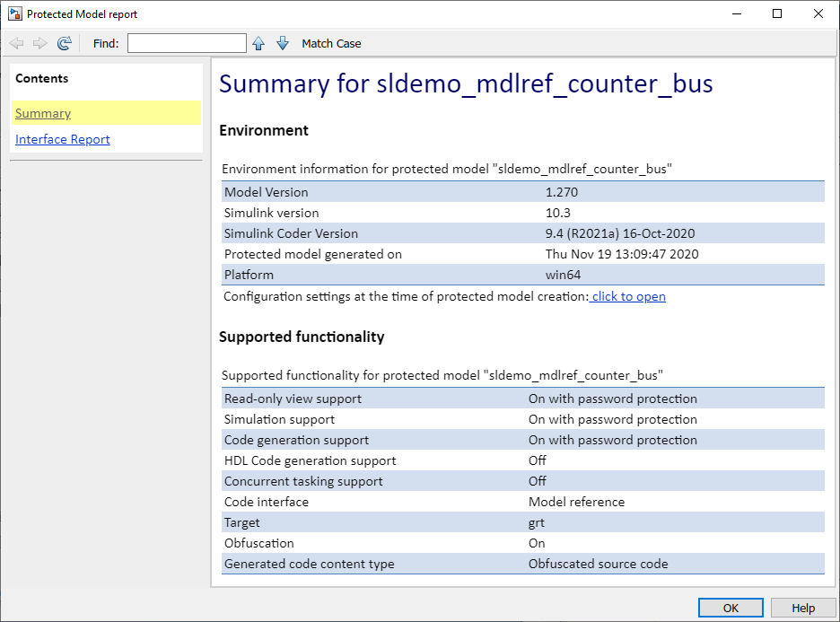Open configuration settings via click to open
The height and width of the screenshot is (622, 840).
tap(628, 296)
